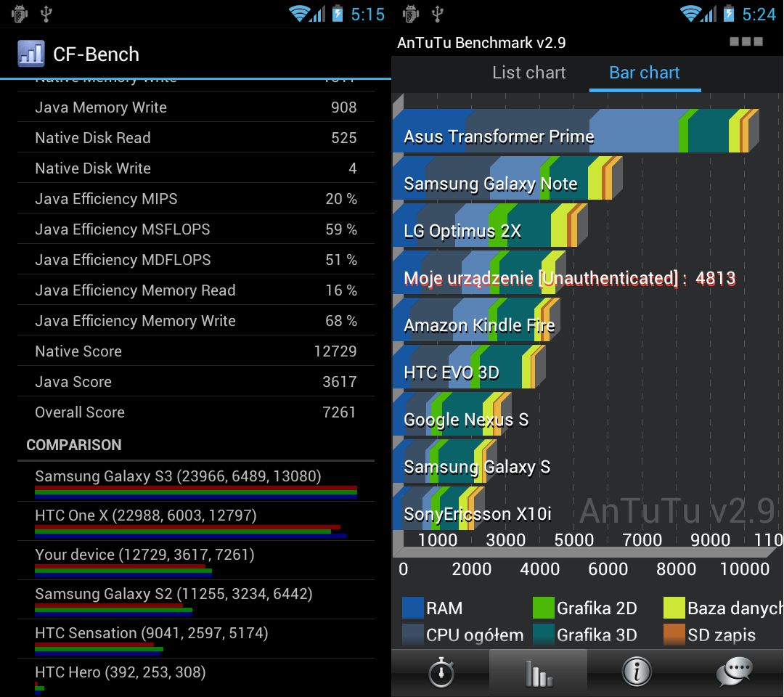Open the CF-Bench app icon
The image size is (784, 697).
point(31,54)
